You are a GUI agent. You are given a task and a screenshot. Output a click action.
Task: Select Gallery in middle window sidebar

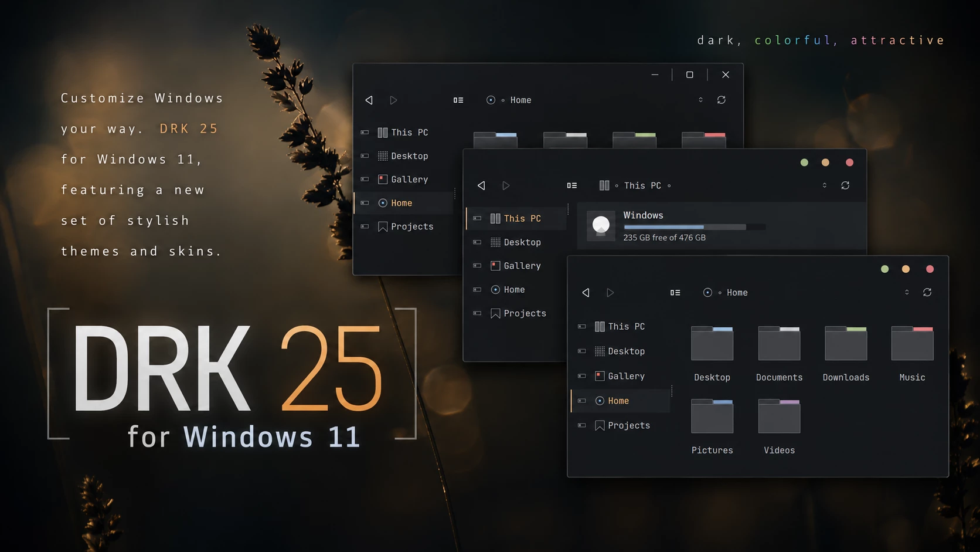(x=516, y=266)
